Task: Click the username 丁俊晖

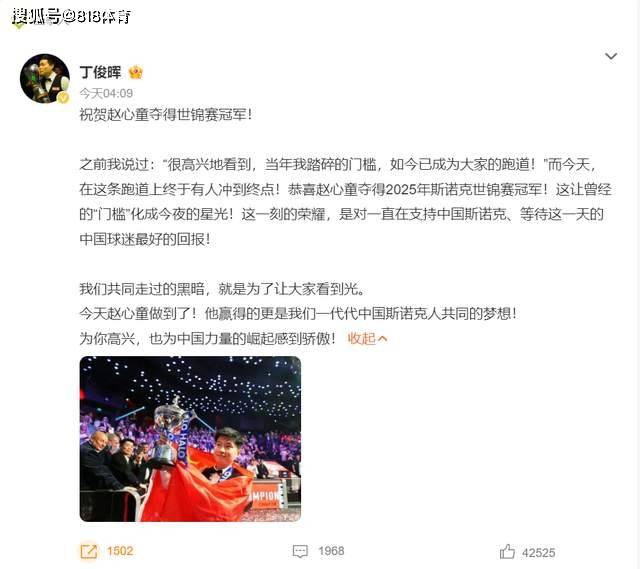Action: pyautogui.click(x=100, y=73)
